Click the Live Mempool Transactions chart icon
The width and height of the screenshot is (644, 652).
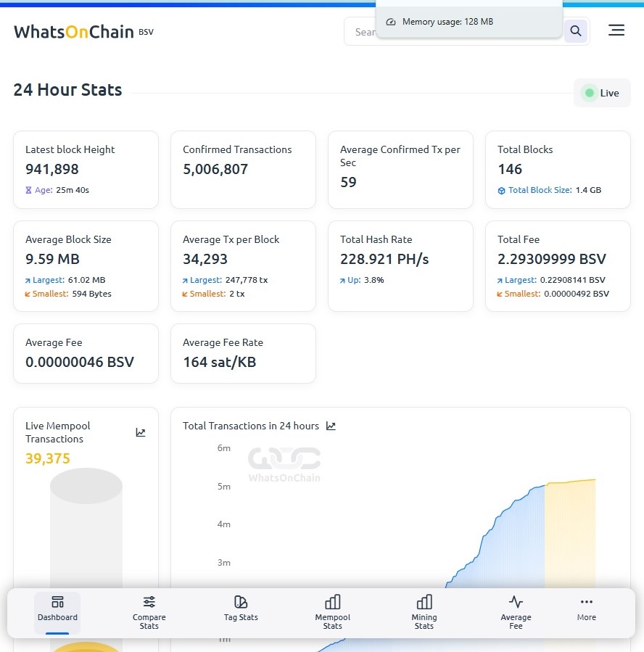coord(141,432)
